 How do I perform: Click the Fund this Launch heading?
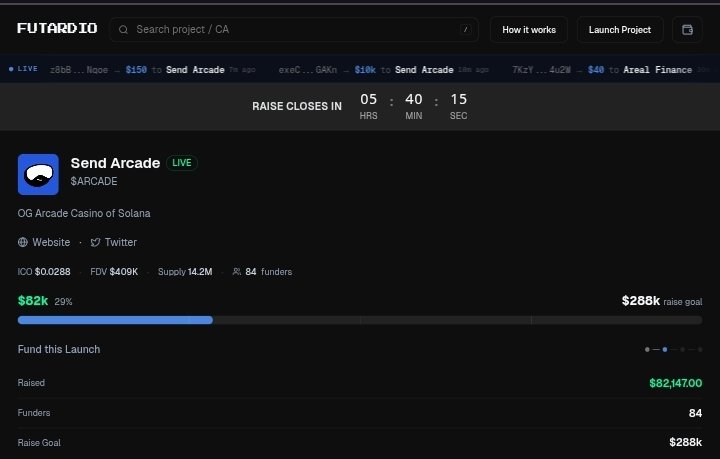point(59,349)
